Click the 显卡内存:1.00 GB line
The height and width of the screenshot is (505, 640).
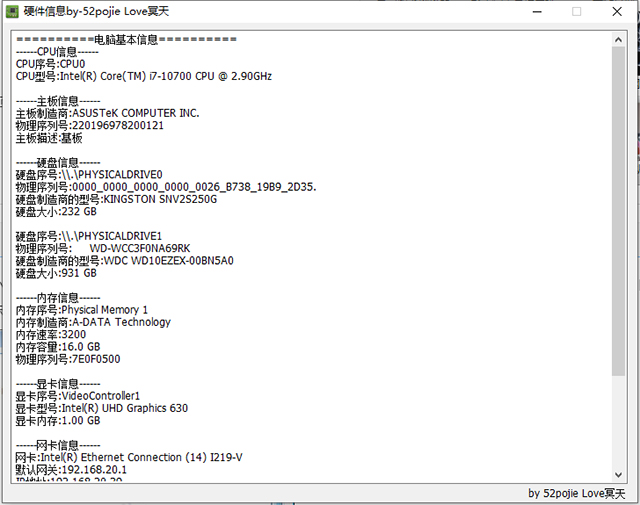tap(58, 420)
